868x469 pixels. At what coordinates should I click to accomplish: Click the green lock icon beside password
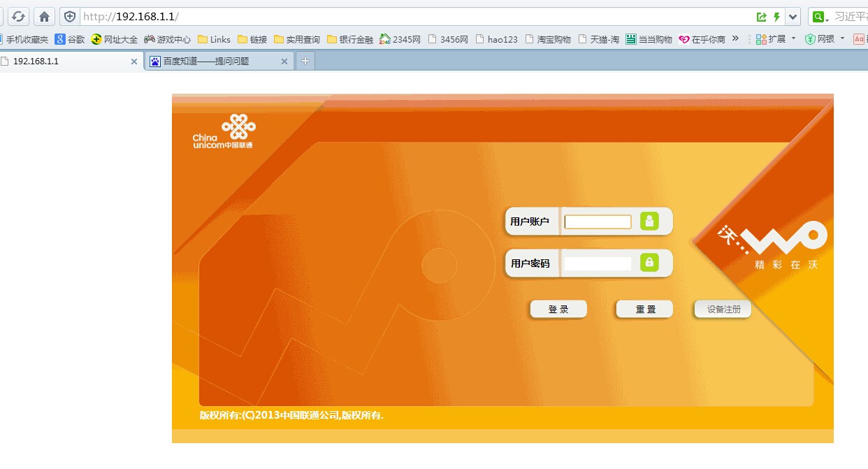[x=649, y=262]
